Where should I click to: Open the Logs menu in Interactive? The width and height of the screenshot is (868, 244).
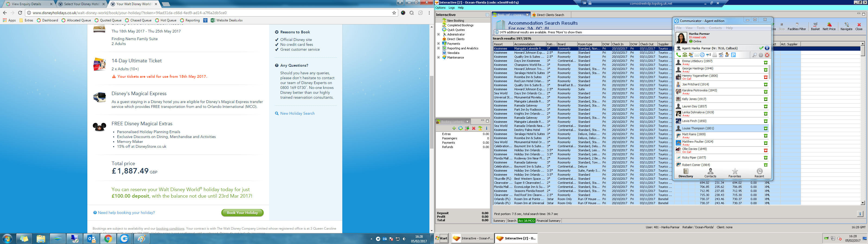click(x=452, y=8)
